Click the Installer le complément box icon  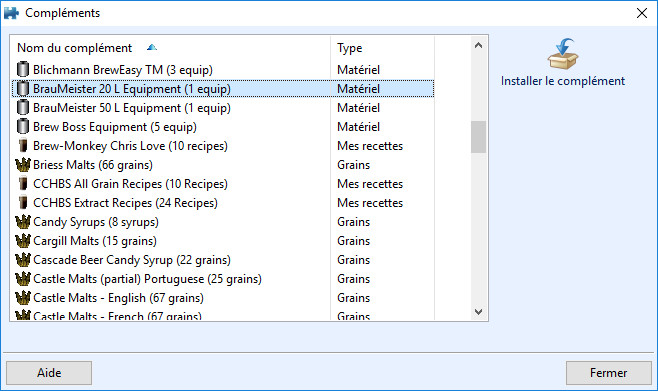[x=563, y=54]
